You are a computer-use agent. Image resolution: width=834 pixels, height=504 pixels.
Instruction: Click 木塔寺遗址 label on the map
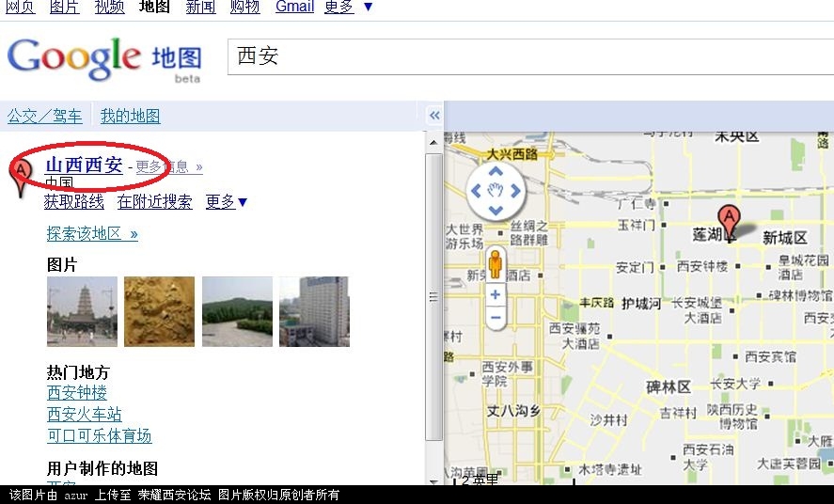tap(609, 469)
